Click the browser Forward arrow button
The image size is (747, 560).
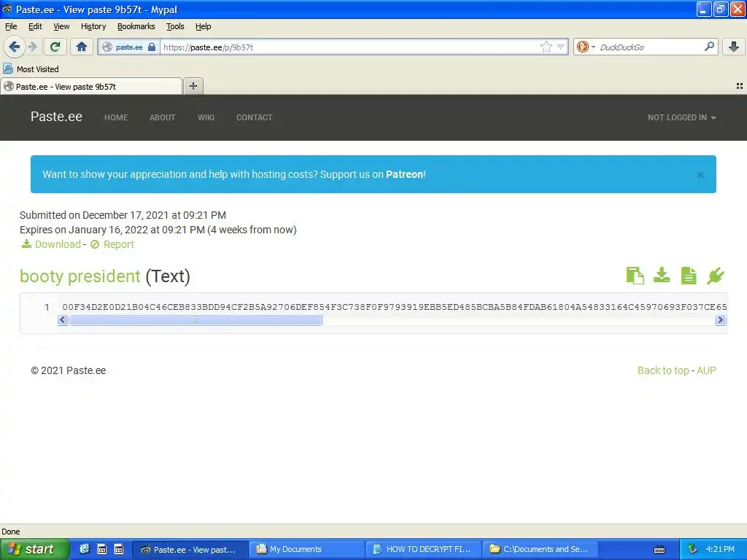coord(32,47)
